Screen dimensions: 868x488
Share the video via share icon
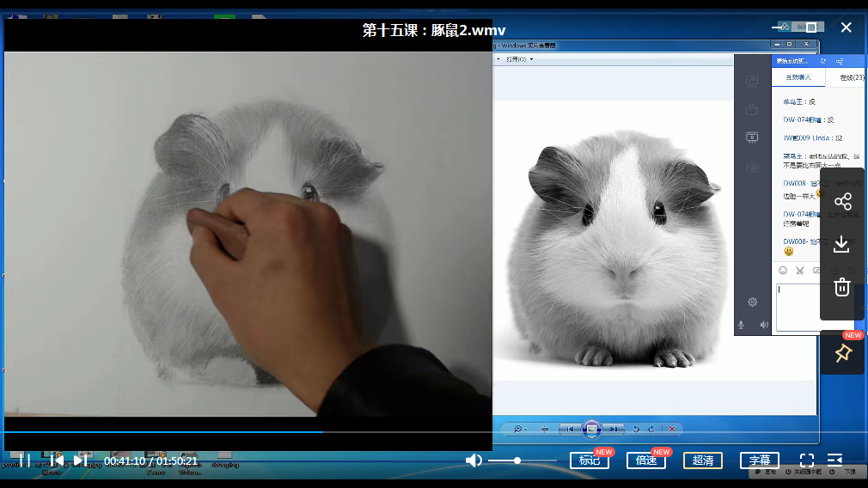(842, 201)
